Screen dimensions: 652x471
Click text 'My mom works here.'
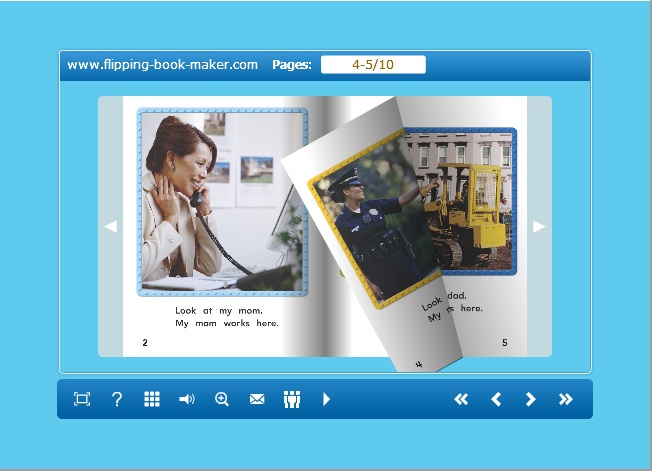(x=227, y=323)
